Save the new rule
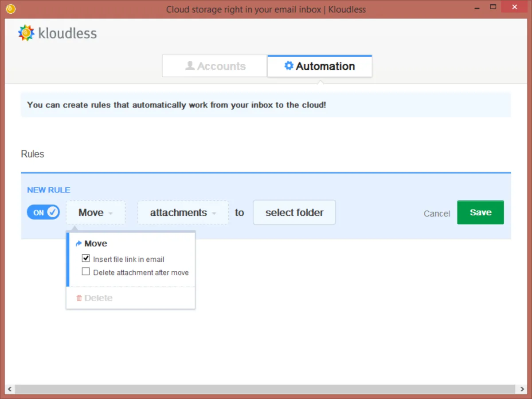The width and height of the screenshot is (532, 399). coord(481,212)
